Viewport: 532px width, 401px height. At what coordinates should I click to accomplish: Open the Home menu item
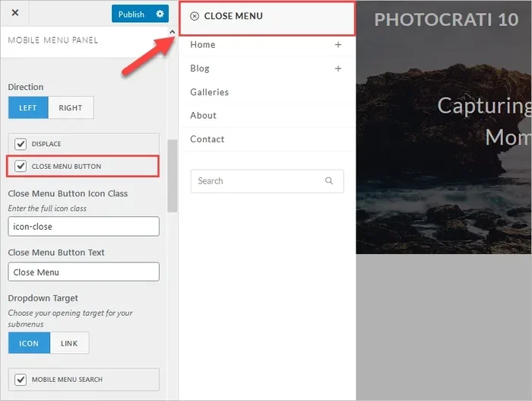coord(203,45)
